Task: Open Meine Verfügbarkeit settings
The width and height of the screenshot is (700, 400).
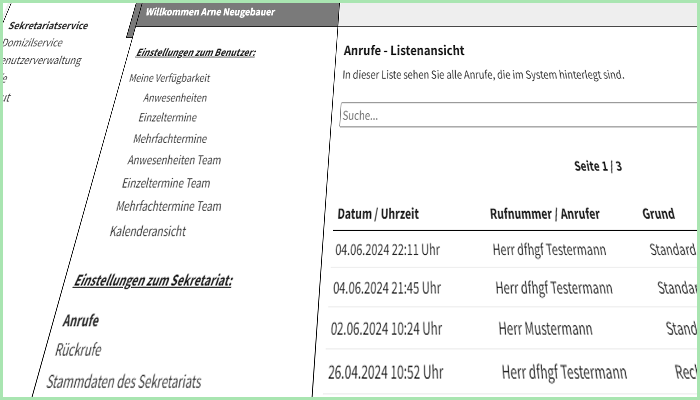Action: click(170, 78)
